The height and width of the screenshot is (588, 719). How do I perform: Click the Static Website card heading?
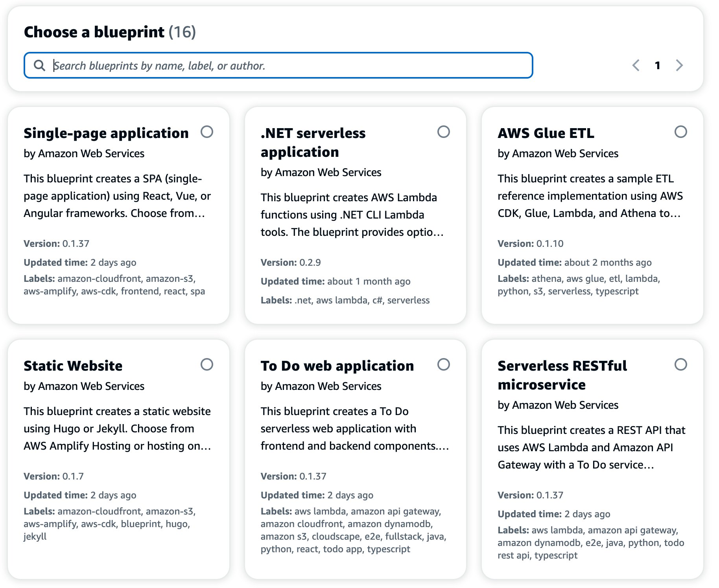click(x=73, y=366)
